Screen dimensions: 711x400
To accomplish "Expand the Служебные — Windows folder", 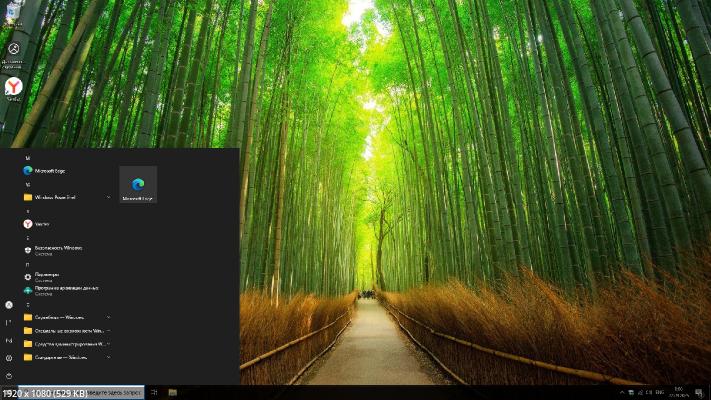I will click(66, 317).
